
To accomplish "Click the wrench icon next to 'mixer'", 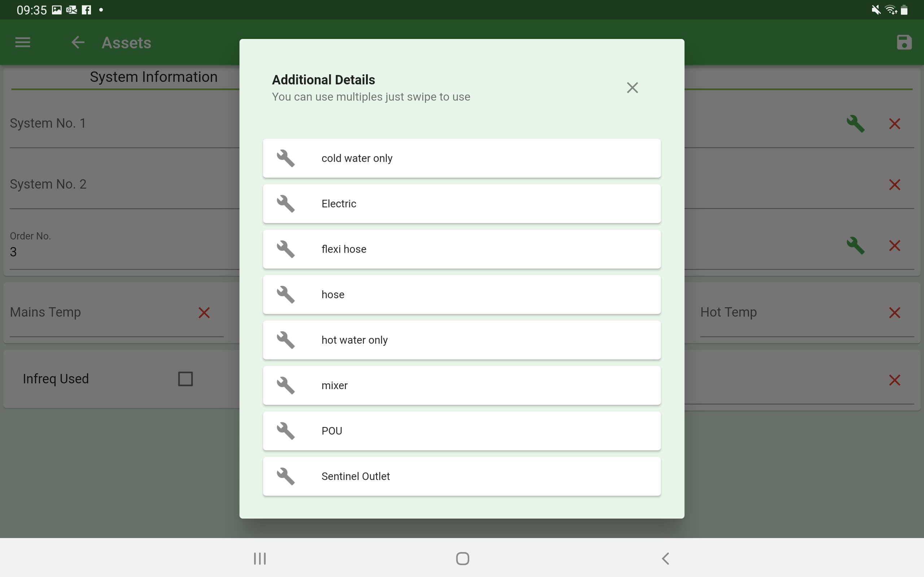I will [285, 385].
